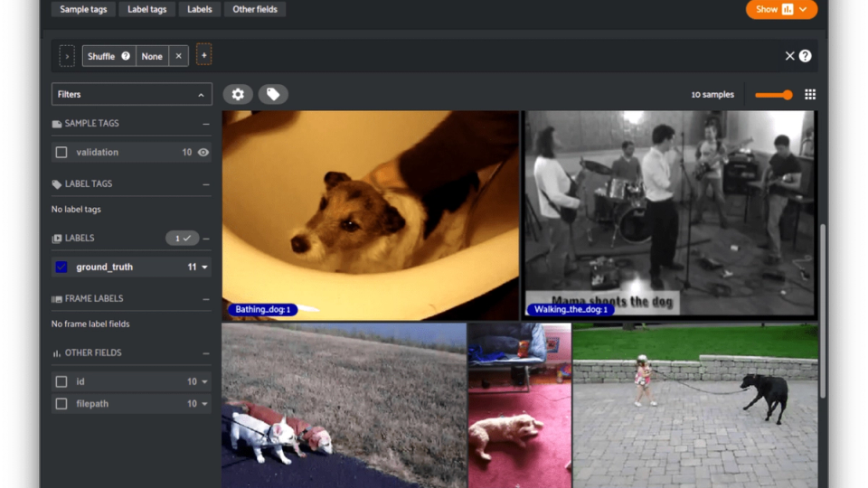Open the Other fields tab
The width and height of the screenshot is (868, 488).
[255, 9]
